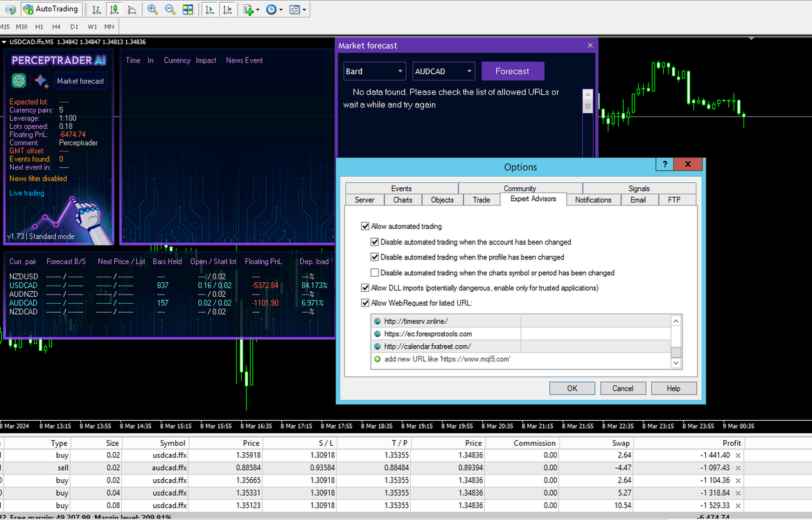The height and width of the screenshot is (520, 812).
Task: Open the Notifications tab
Action: (x=593, y=200)
